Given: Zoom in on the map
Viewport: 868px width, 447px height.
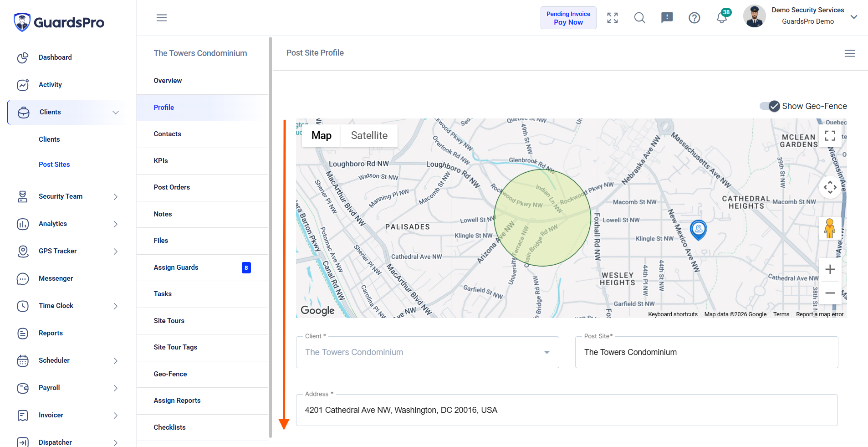Looking at the screenshot, I should coord(830,269).
